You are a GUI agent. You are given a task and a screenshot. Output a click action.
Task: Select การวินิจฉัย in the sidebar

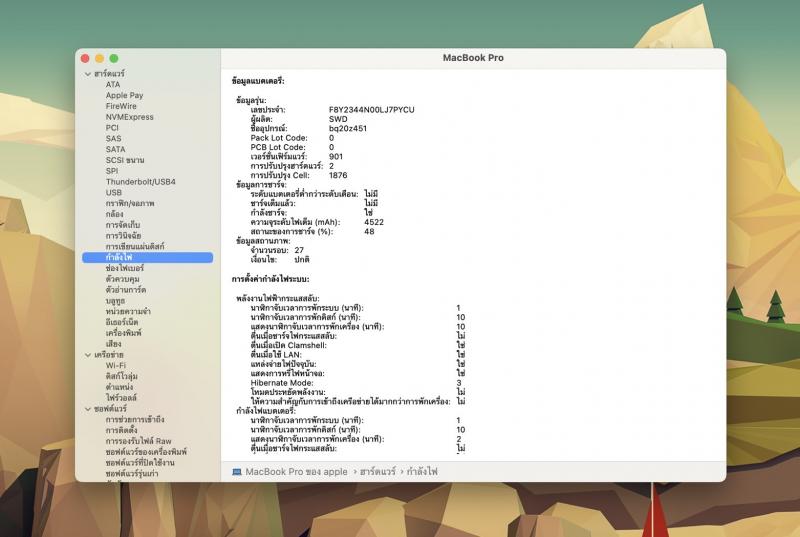[123, 236]
